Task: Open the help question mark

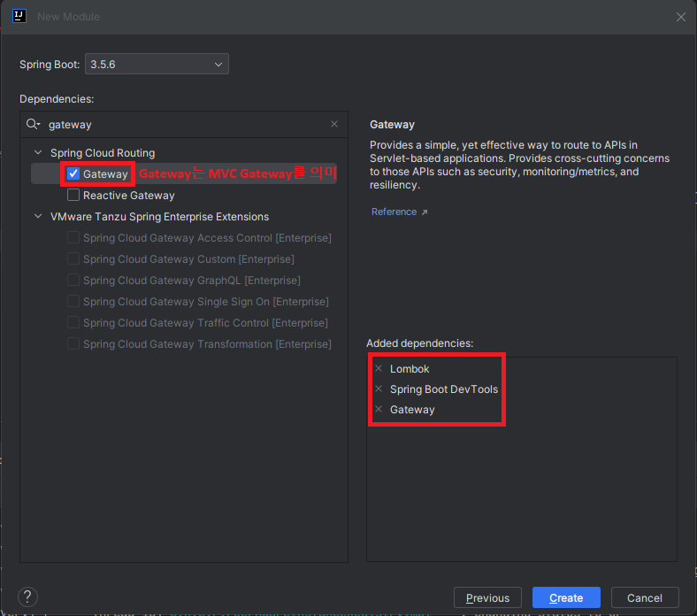Action: [x=27, y=597]
